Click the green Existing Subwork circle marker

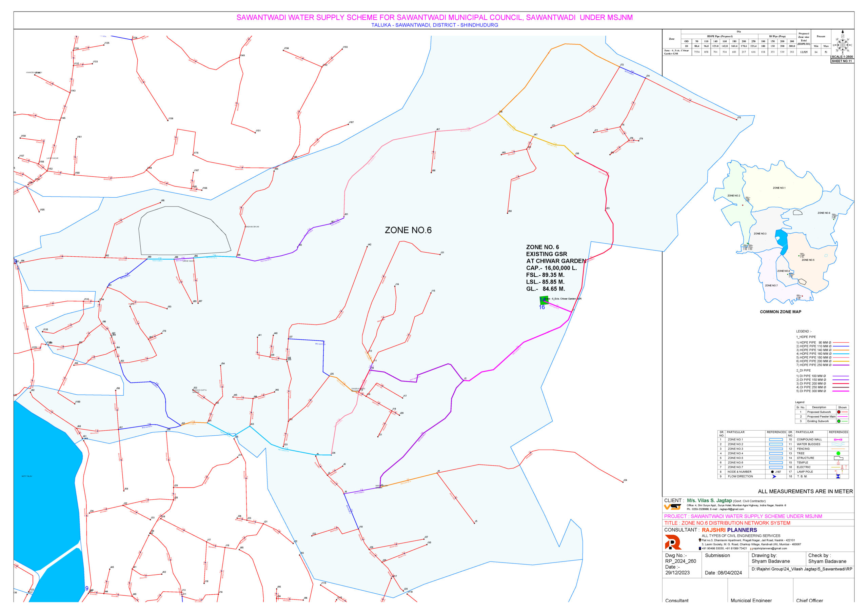[839, 421]
